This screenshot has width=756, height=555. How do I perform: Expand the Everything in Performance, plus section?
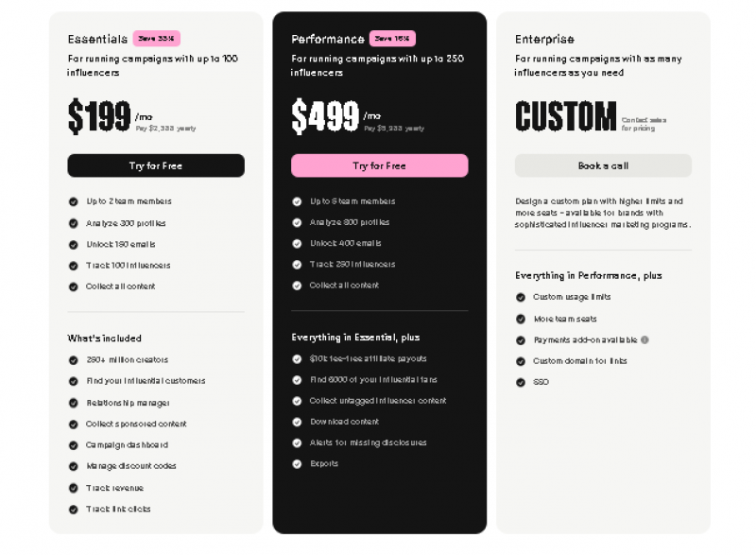pos(588,275)
